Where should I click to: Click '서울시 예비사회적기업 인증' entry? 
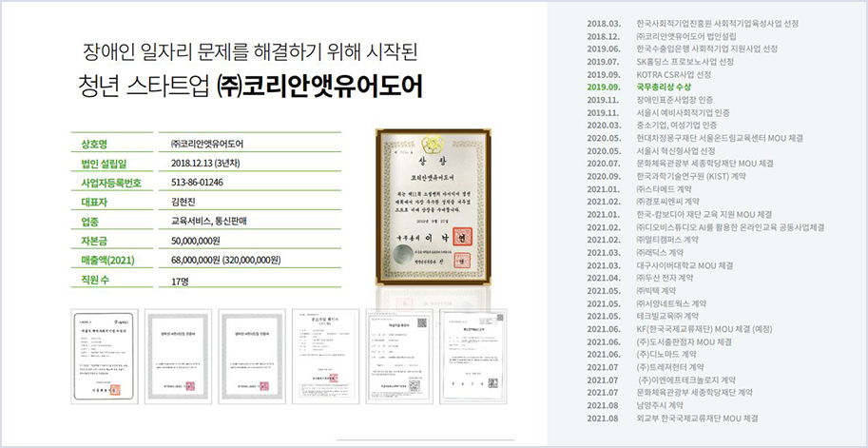(684, 112)
